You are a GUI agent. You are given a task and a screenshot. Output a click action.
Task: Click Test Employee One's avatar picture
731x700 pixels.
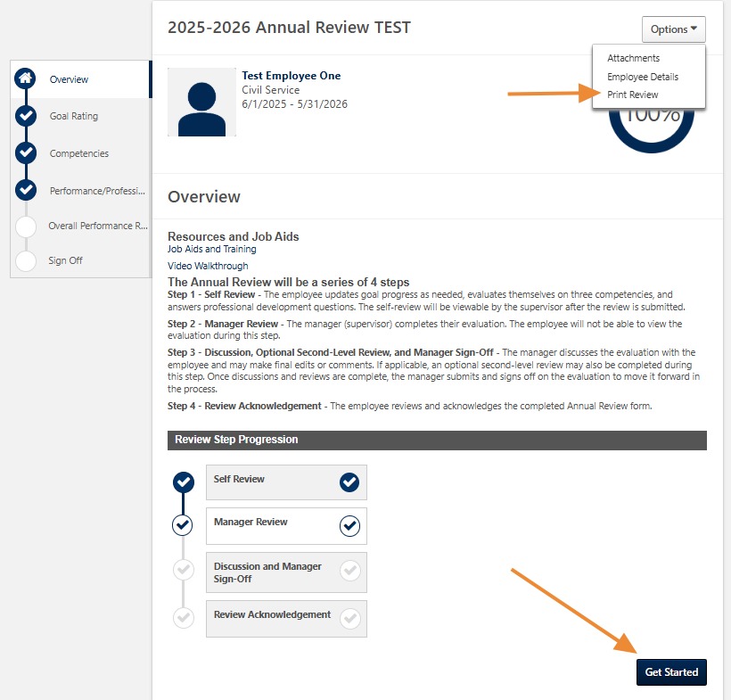[201, 103]
